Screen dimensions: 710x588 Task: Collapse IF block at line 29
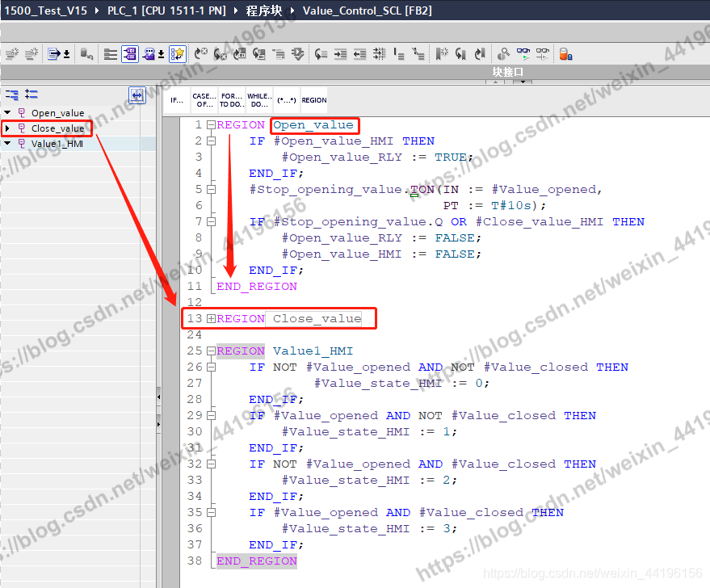(x=211, y=415)
